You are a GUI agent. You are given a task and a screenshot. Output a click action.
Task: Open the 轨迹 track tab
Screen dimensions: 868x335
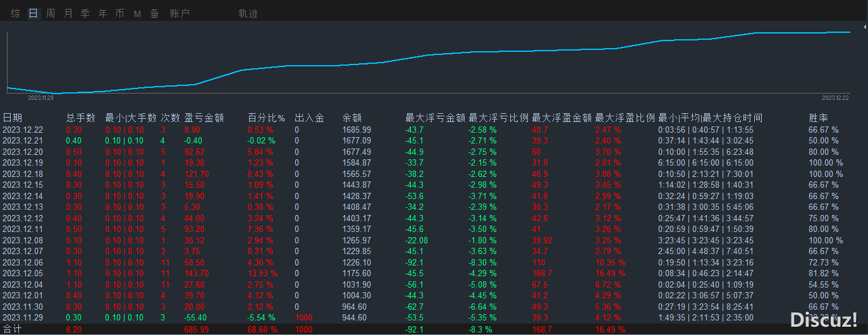248,13
